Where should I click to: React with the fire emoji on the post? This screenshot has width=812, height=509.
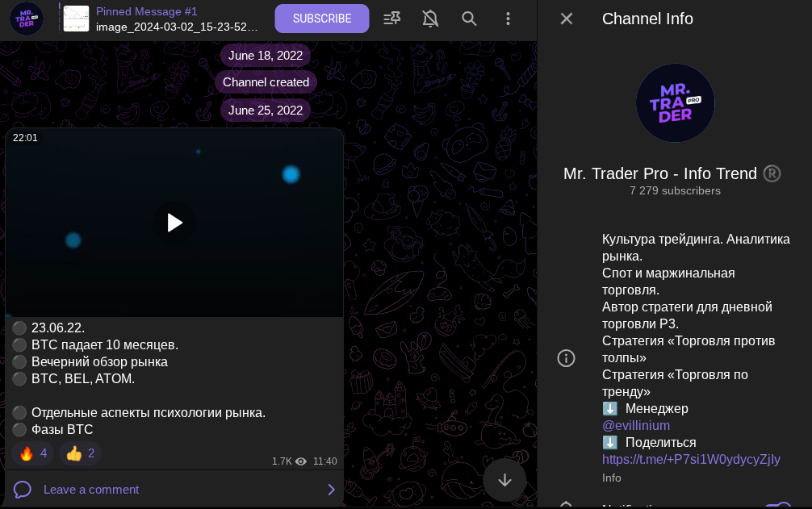pyautogui.click(x=33, y=453)
